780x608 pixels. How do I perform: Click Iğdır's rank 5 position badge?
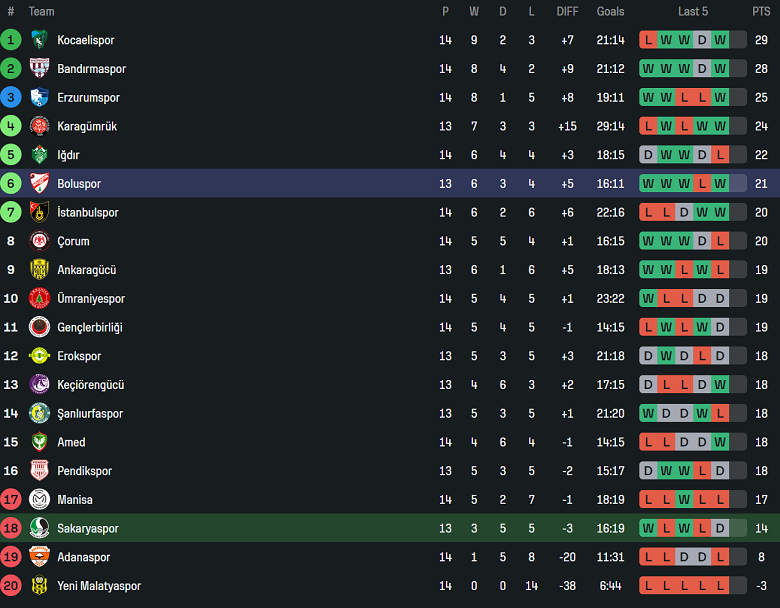tap(11, 155)
